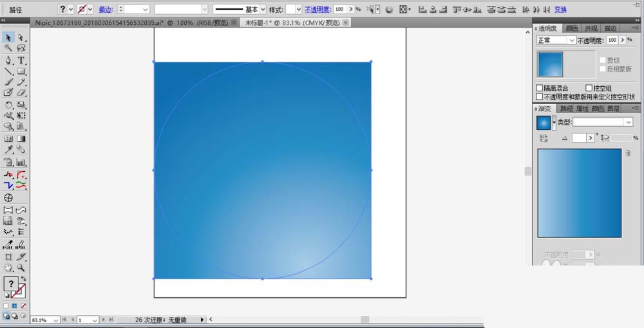Select the Scale tool
The height and width of the screenshot is (328, 644).
[21, 105]
